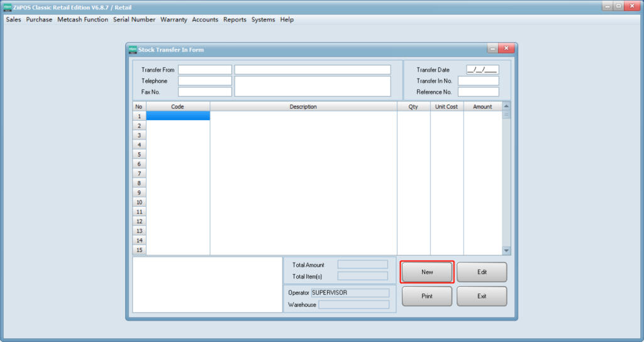Close the Stock Transfer In Form window

click(506, 49)
